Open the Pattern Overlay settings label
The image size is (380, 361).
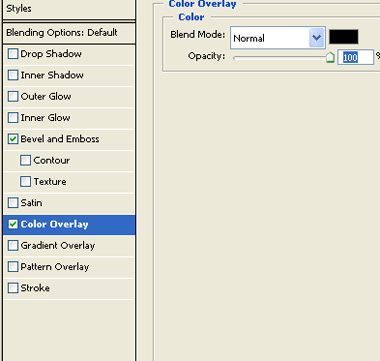coord(55,267)
